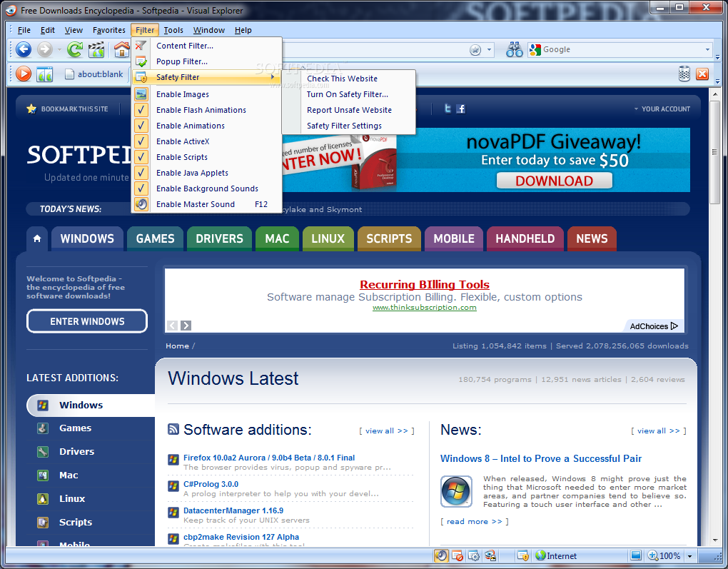Screen dimensions: 728x569
Task: Click the blue screen icon in status bar
Action: (636, 555)
